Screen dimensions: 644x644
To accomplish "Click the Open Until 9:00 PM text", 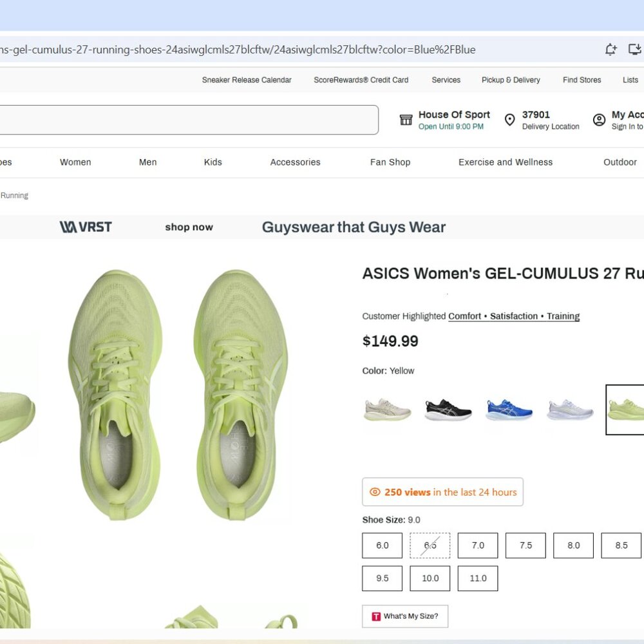I will (x=451, y=126).
